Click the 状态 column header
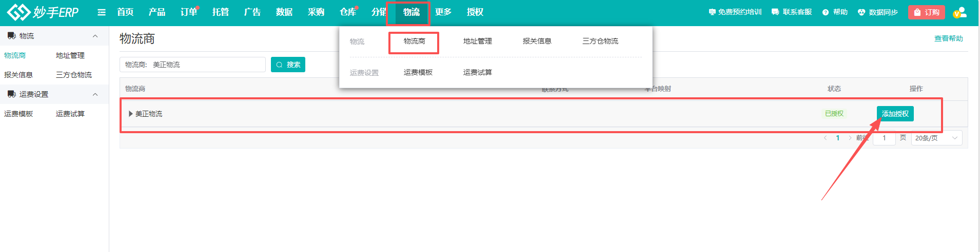Viewport: 980px width, 252px height. (834, 89)
